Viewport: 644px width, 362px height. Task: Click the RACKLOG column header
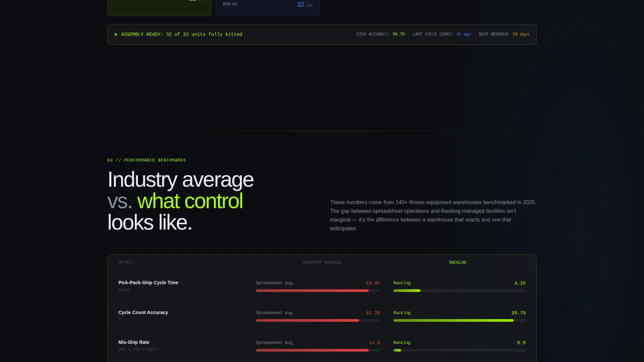[x=458, y=263]
